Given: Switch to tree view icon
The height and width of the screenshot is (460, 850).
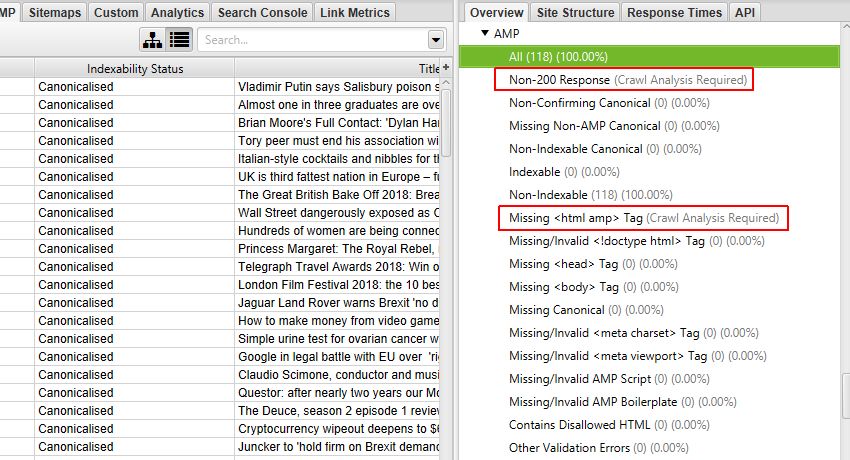Looking at the screenshot, I should pos(152,40).
